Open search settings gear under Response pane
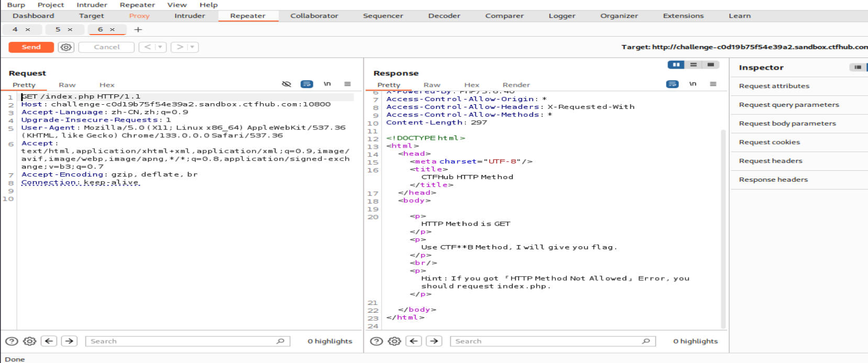 (x=394, y=341)
